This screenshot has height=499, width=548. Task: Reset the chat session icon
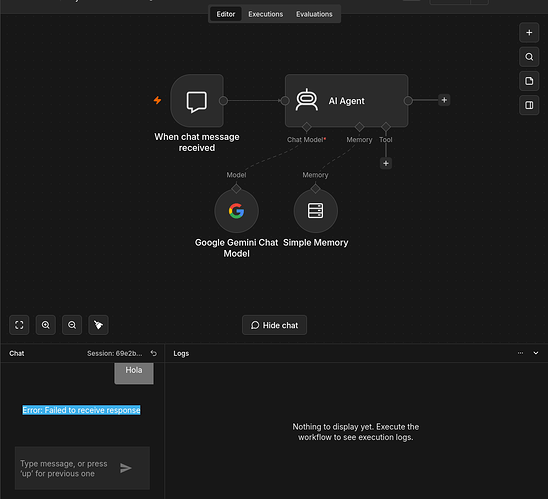click(153, 353)
